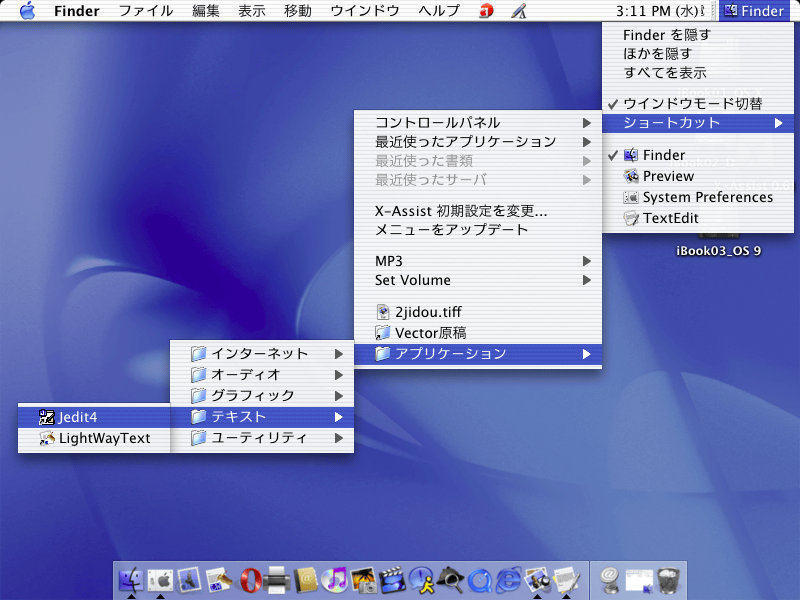Open the highlighted アプリケーション folder submenu
Screen dimensions: 800x600
tap(478, 354)
